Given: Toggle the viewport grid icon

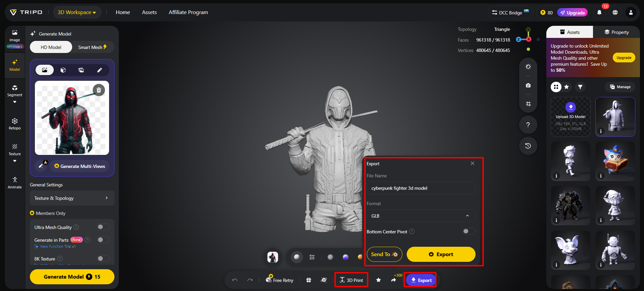Looking at the screenshot, I should click(528, 104).
